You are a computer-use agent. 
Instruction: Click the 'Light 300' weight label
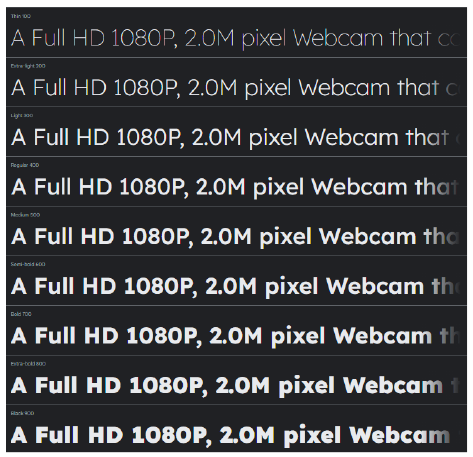click(22, 115)
